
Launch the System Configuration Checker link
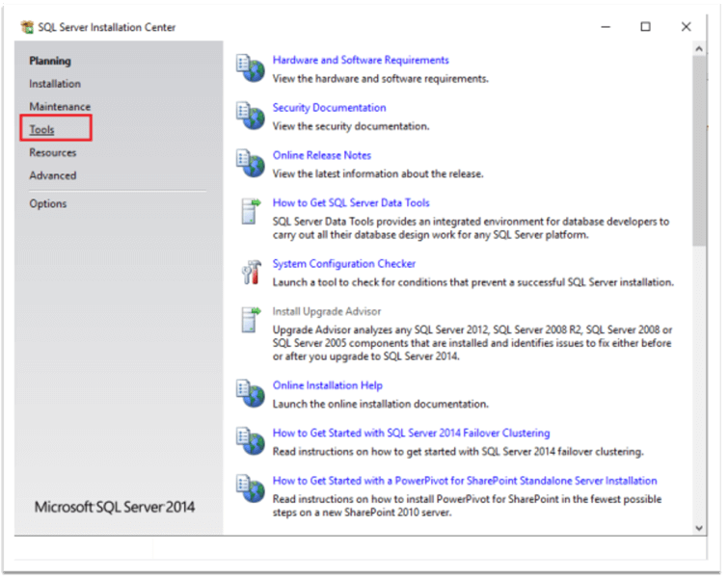click(x=344, y=264)
